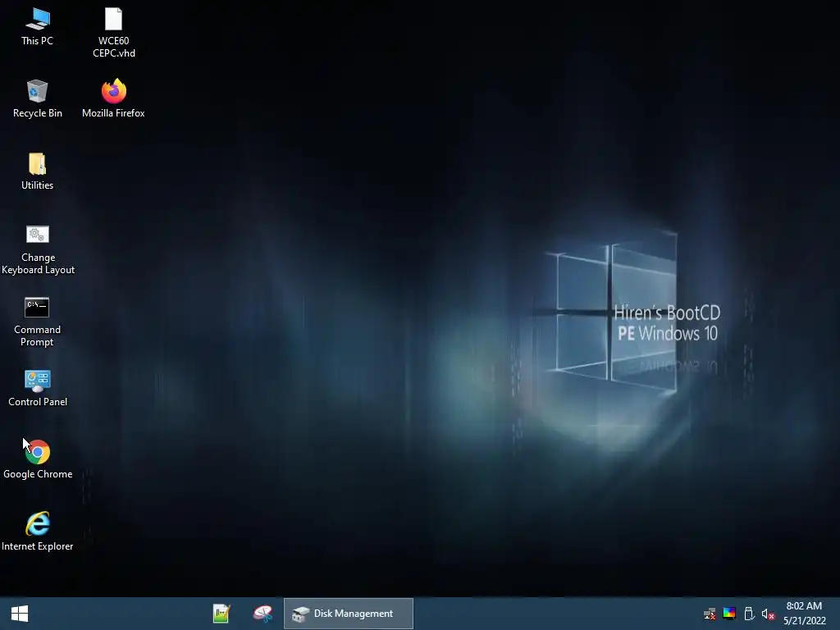This screenshot has height=630, width=840.
Task: Select the Control Panel shortcut
Action: [x=38, y=388]
